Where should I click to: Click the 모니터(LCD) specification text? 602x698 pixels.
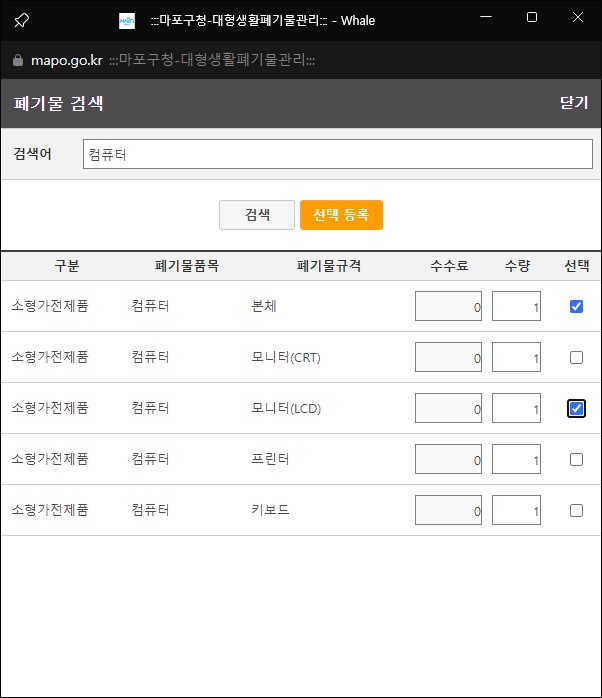[286, 408]
